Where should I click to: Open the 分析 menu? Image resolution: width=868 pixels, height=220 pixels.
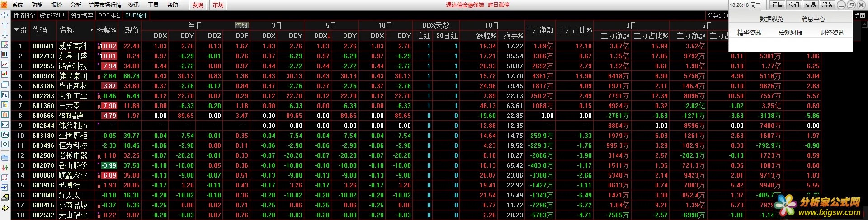click(x=76, y=5)
